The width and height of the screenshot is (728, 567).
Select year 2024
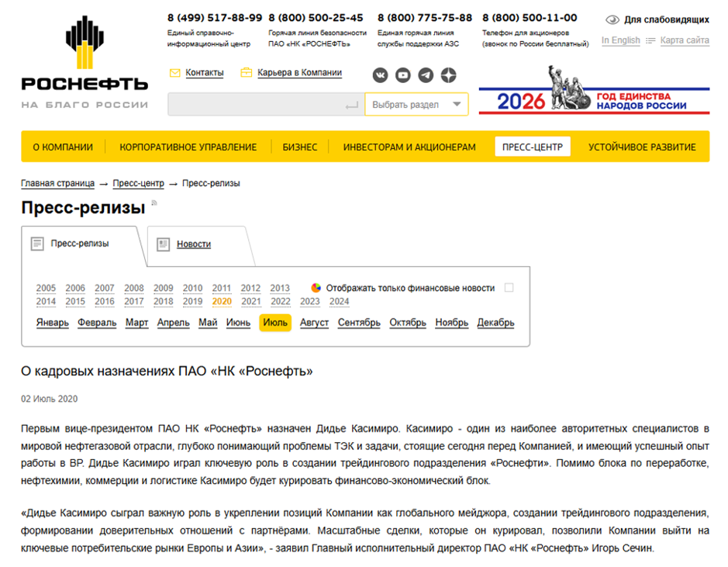[340, 302]
